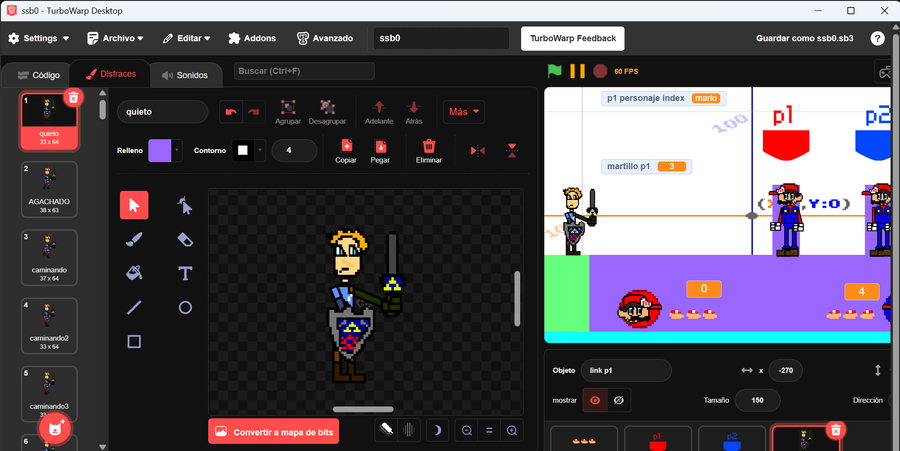Select the Text tool
The width and height of the screenshot is (900, 451).
pos(185,273)
